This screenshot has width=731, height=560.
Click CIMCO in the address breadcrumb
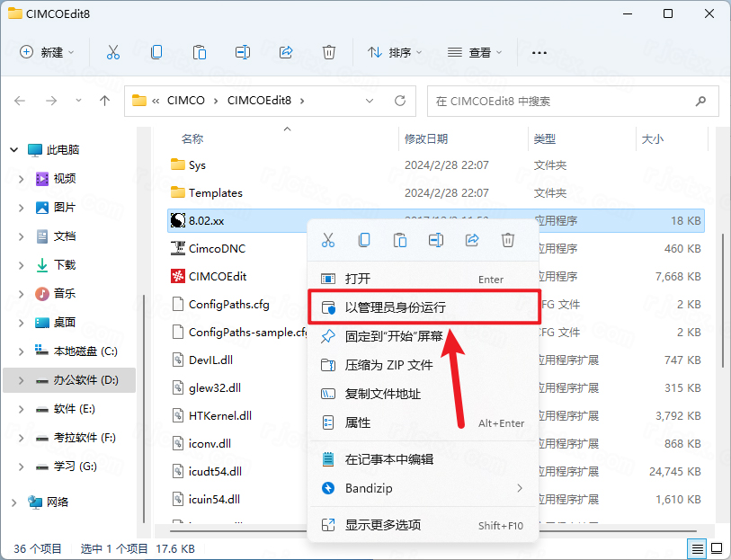185,101
